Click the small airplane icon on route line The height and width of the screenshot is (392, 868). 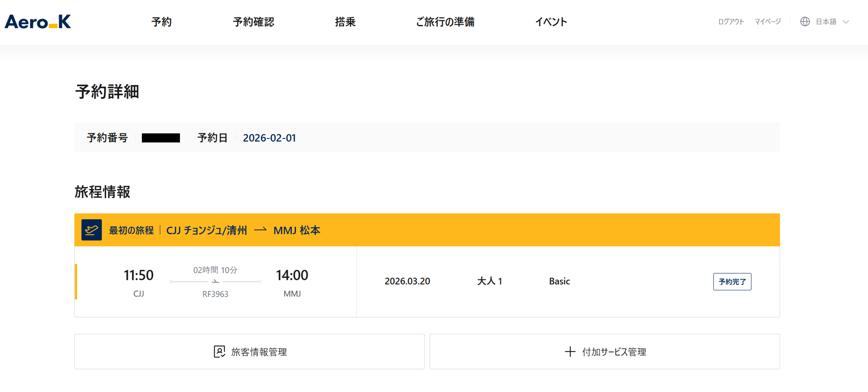click(215, 282)
